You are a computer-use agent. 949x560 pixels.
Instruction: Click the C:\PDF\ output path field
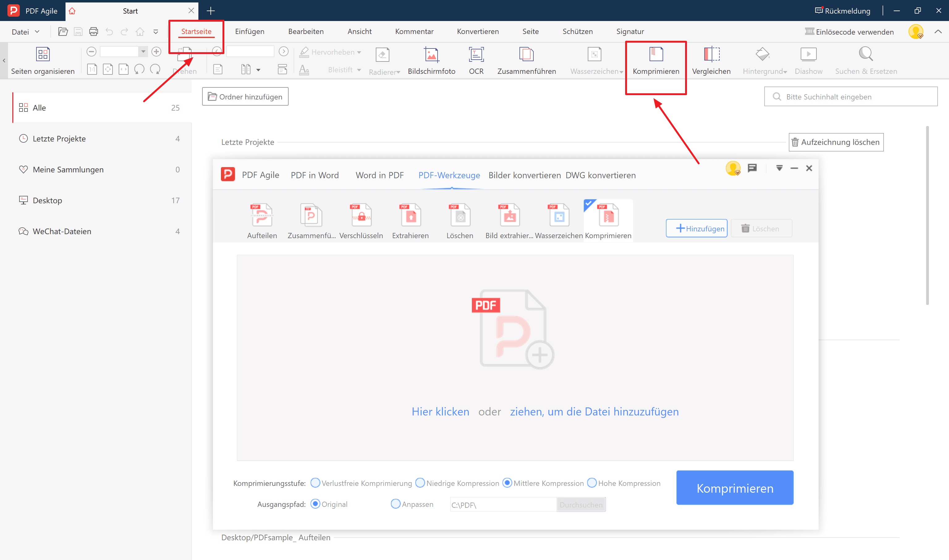click(503, 504)
